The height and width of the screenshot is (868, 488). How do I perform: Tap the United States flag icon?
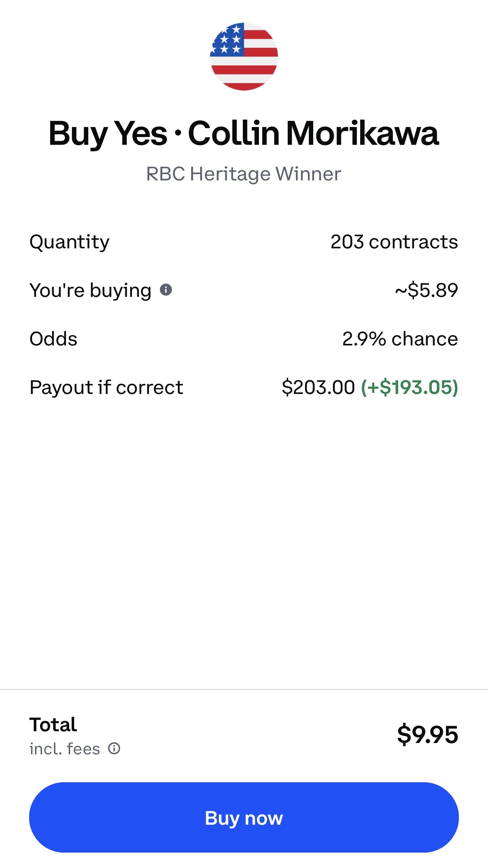click(x=244, y=57)
